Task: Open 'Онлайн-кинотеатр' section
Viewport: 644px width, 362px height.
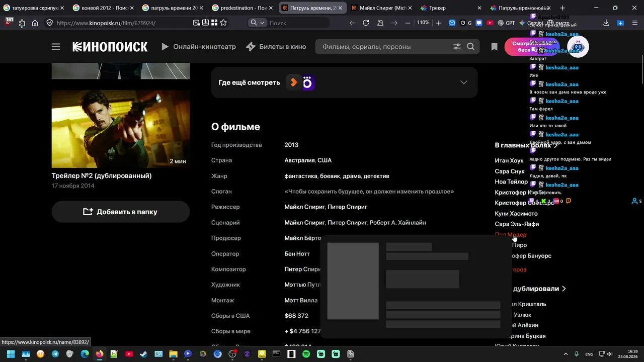Action: coord(198,47)
